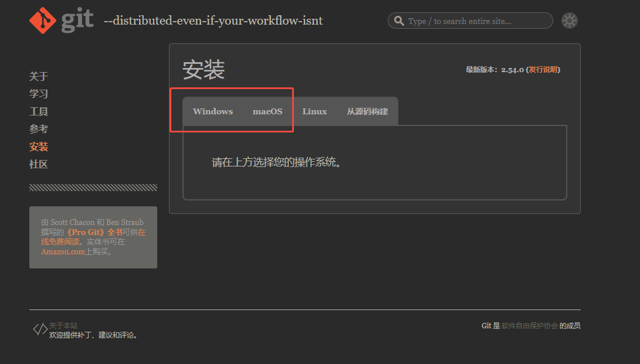The image size is (640, 364).
Task: Focus the site search input field
Action: (470, 21)
